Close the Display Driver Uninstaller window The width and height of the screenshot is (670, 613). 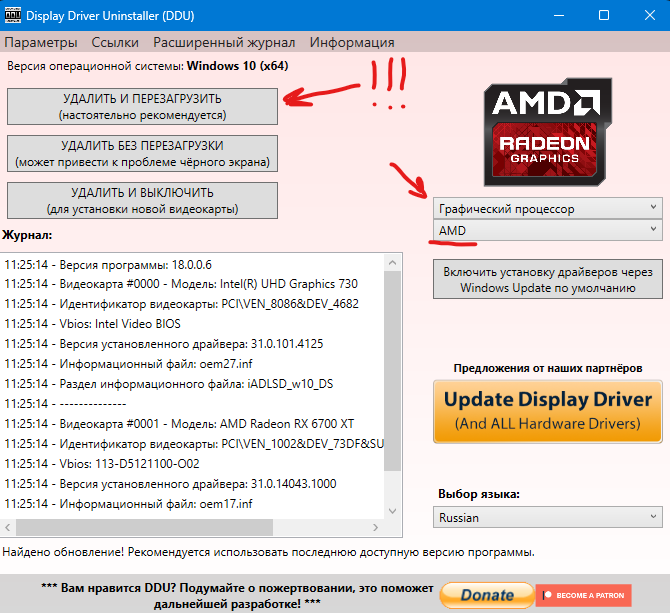pyautogui.click(x=650, y=15)
